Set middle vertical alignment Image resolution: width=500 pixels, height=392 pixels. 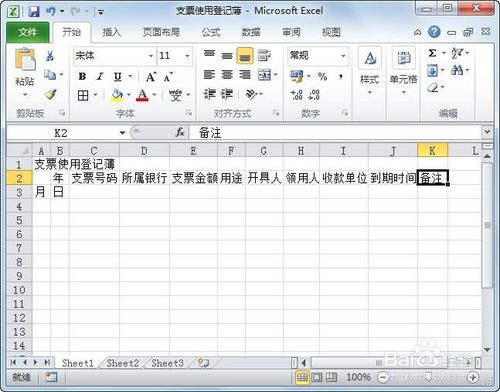coord(227,55)
